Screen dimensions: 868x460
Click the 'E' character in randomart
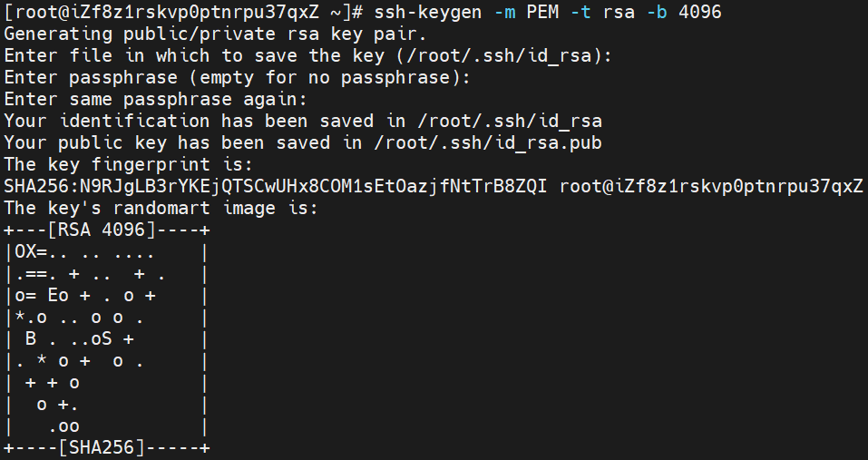click(x=53, y=295)
